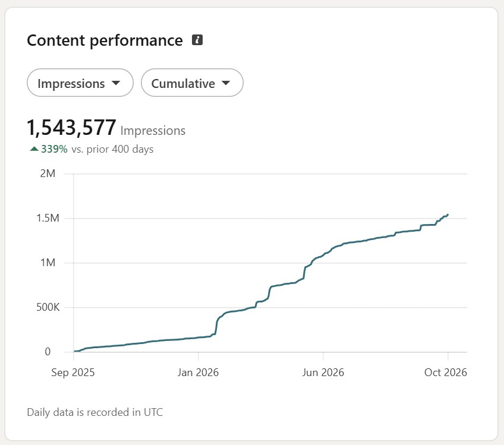Click the end point of the chart line

(448, 214)
